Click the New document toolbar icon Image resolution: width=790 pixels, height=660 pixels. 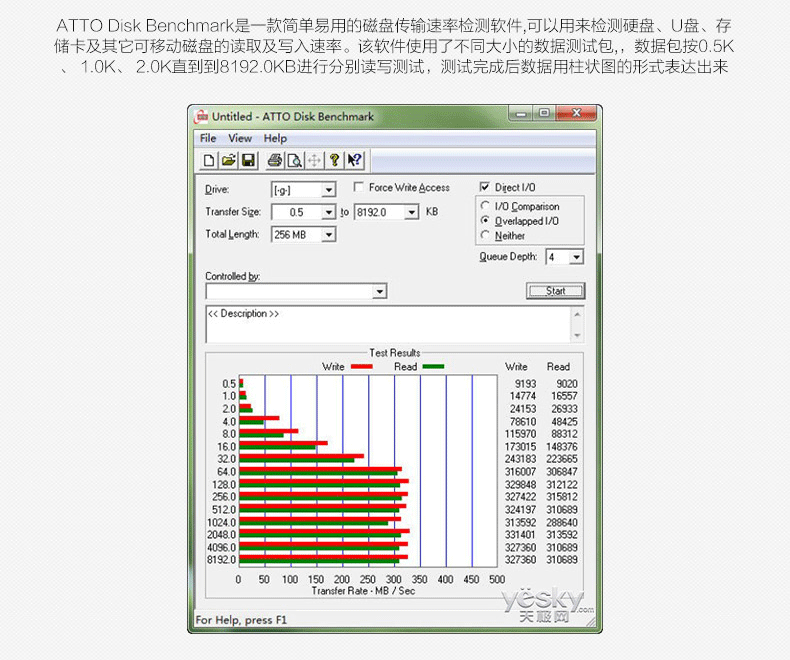(209, 161)
